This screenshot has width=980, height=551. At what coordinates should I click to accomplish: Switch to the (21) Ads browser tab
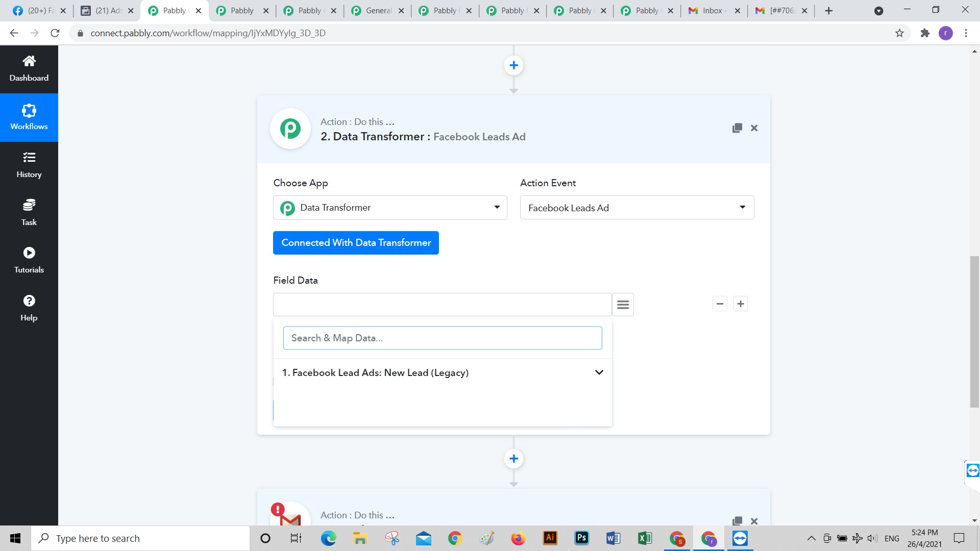coord(107,11)
